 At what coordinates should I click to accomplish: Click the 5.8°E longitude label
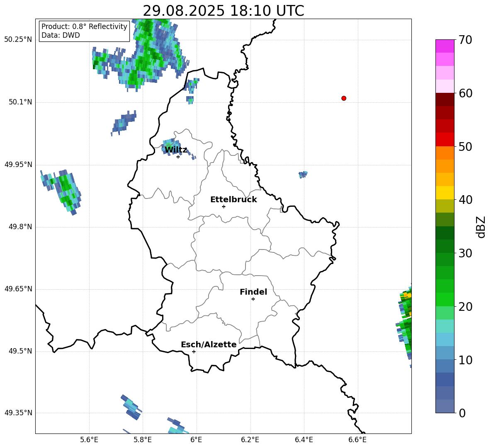click(143, 440)
